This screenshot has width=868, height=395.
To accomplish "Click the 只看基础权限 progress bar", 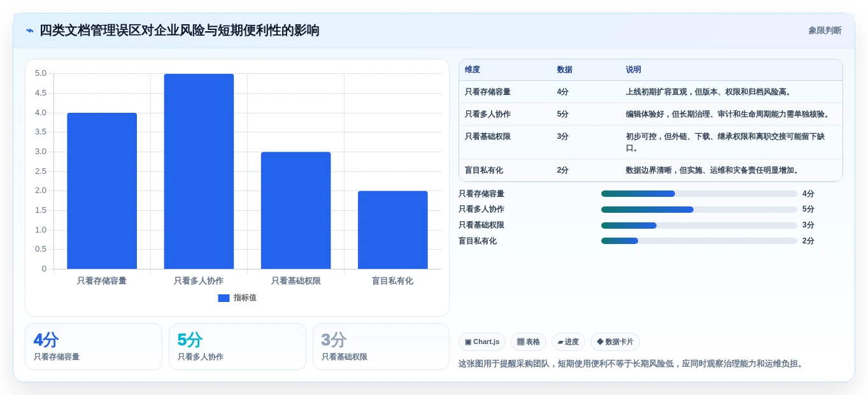I will click(x=699, y=226).
